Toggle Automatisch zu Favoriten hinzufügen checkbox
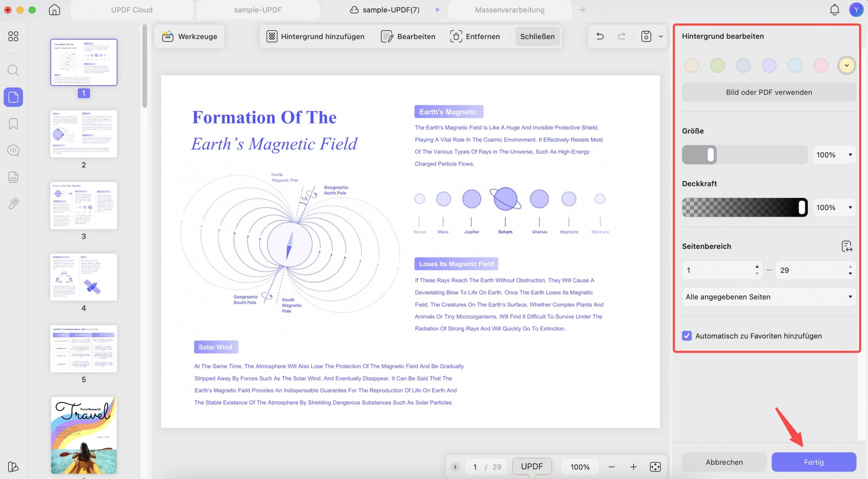 [x=687, y=336]
